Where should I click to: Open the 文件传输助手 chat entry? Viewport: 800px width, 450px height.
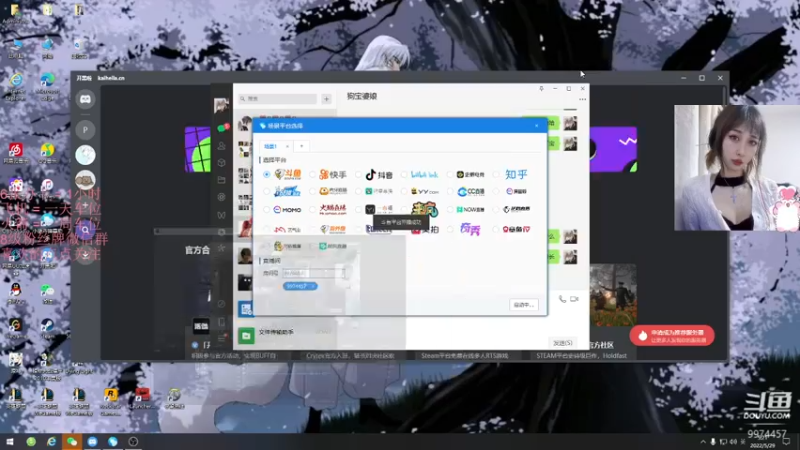286,335
